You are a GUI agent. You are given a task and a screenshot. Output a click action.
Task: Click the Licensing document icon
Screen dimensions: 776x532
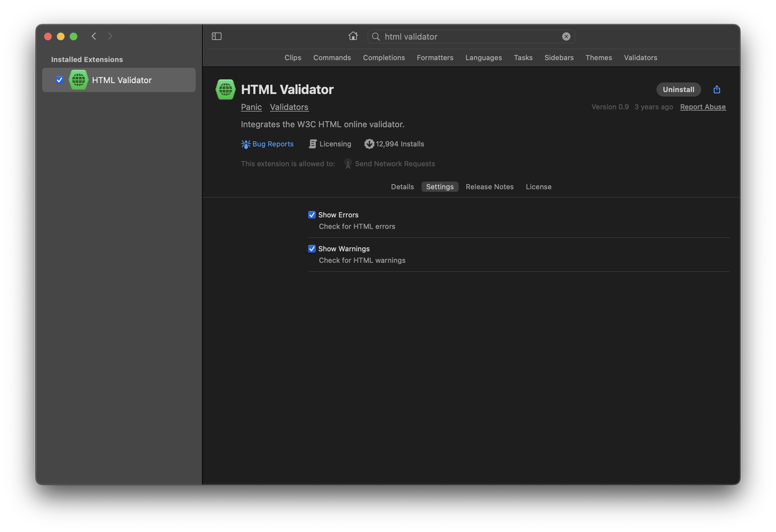(313, 144)
